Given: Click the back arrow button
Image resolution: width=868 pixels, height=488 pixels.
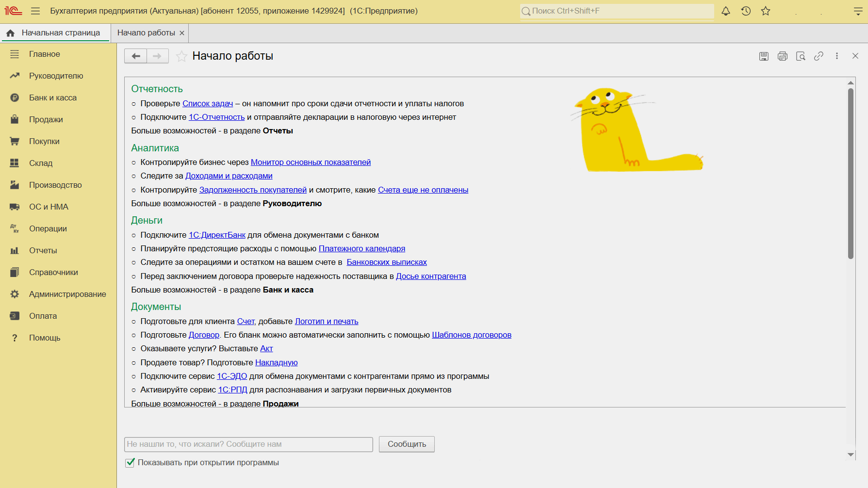Looking at the screenshot, I should (x=136, y=56).
